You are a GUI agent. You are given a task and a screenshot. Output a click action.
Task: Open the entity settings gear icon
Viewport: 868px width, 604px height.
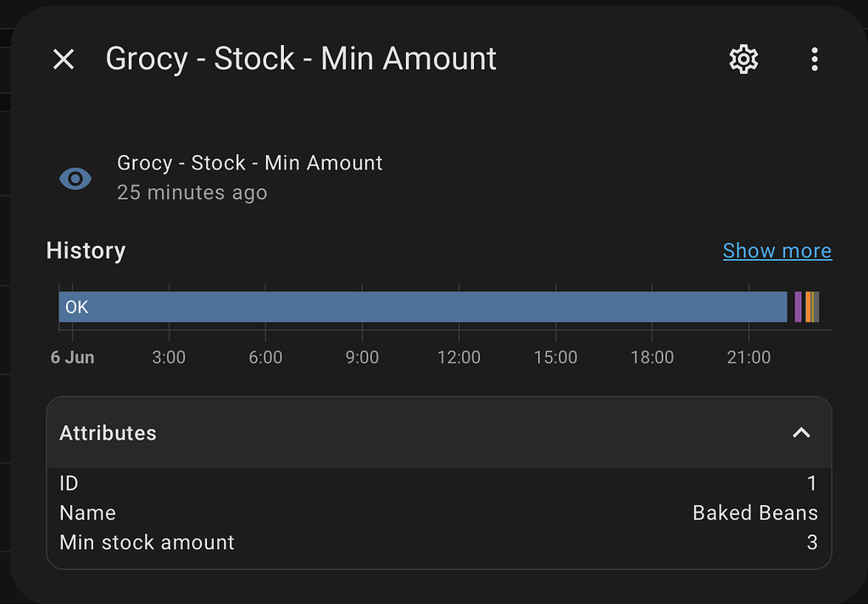click(743, 58)
